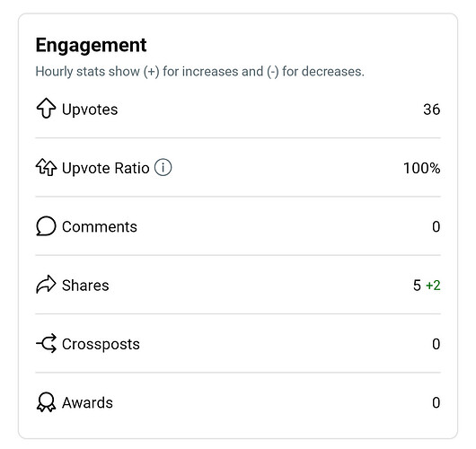The image size is (476, 449).
Task: Click the Comments speech bubble icon
Action: click(x=46, y=226)
